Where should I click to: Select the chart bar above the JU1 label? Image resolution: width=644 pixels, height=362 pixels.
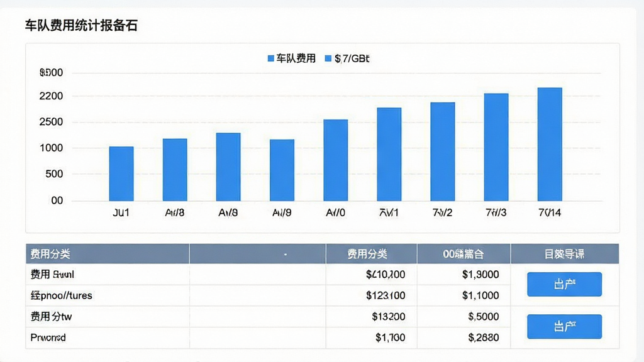121,173
